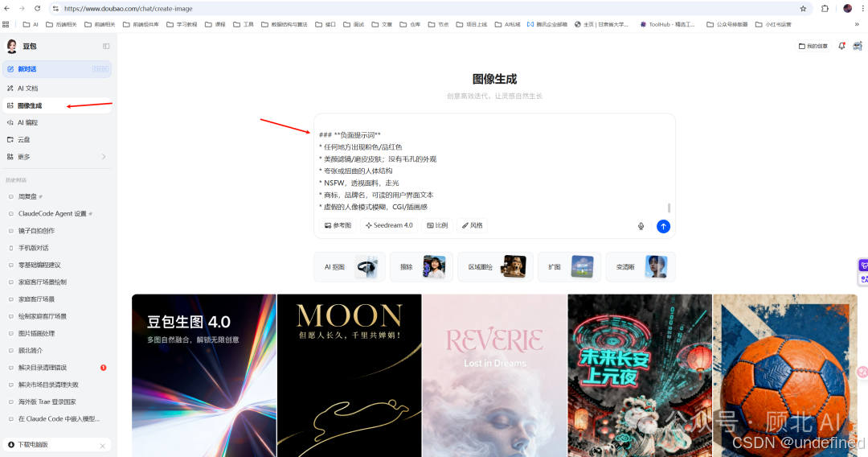Add a reference image with 参考图

coord(338,225)
